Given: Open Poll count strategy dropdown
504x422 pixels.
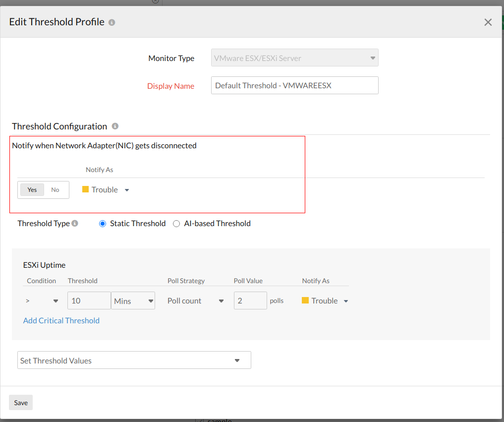Looking at the screenshot, I should coord(196,301).
